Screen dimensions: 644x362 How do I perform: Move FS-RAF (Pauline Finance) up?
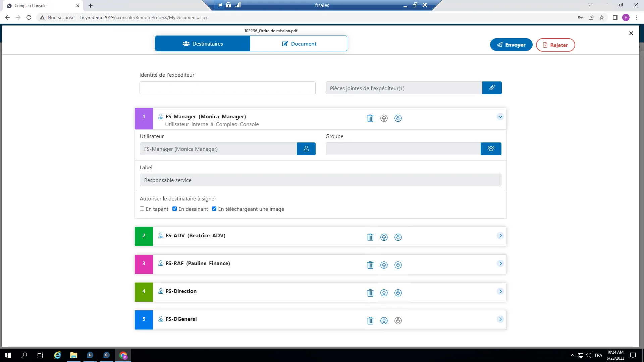(x=384, y=265)
